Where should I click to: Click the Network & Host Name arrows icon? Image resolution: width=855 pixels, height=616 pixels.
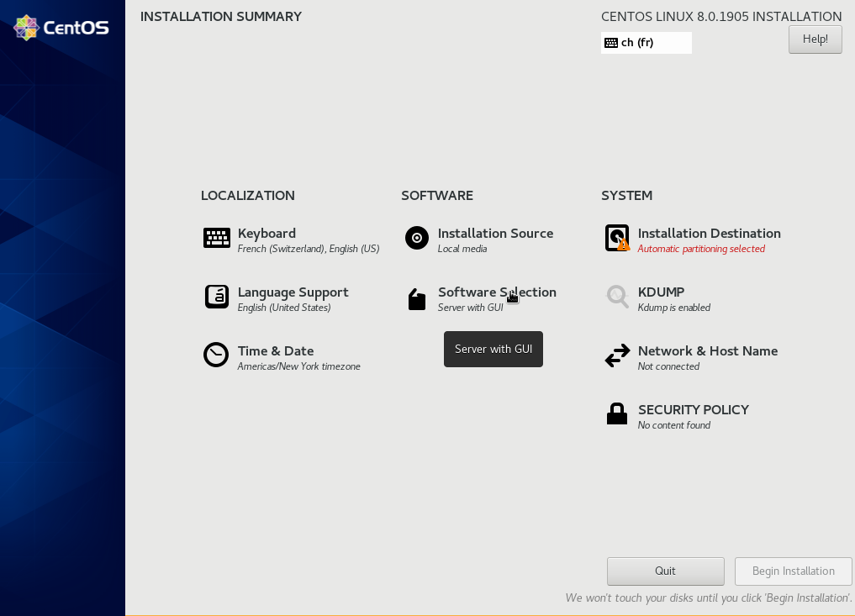coord(617,355)
